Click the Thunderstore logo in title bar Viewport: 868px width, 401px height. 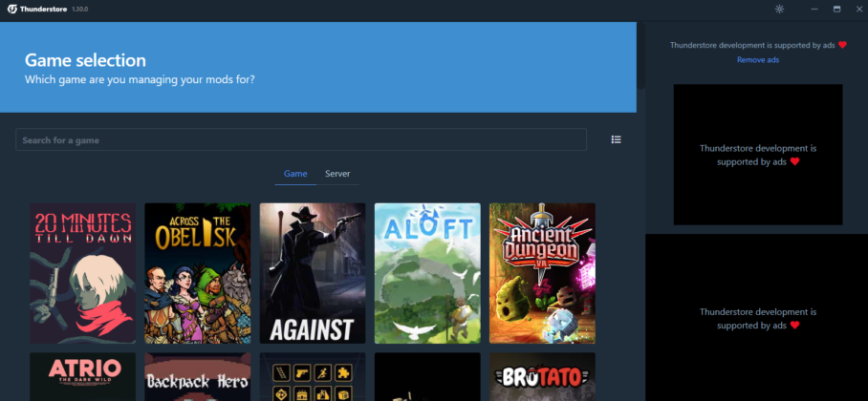coord(13,9)
